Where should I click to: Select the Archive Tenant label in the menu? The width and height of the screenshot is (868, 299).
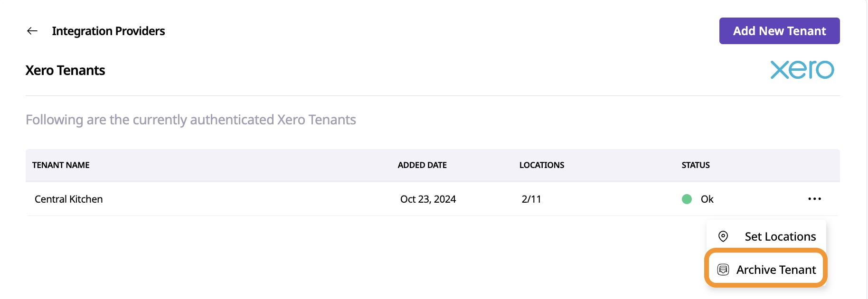(x=776, y=270)
